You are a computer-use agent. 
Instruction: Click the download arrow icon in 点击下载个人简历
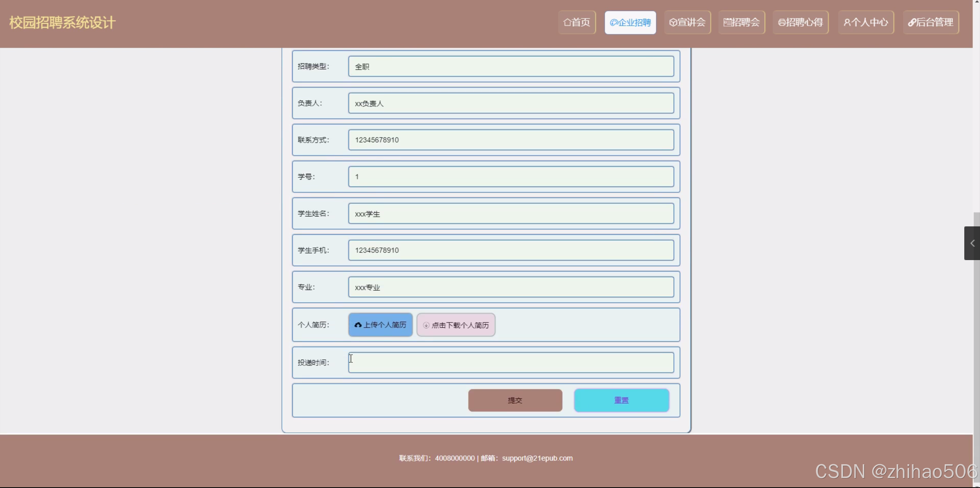(x=426, y=325)
